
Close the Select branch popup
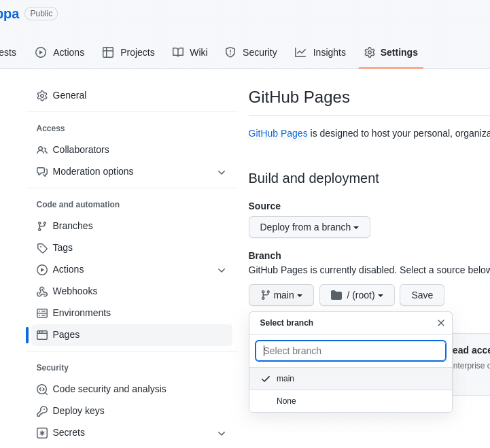click(x=441, y=323)
